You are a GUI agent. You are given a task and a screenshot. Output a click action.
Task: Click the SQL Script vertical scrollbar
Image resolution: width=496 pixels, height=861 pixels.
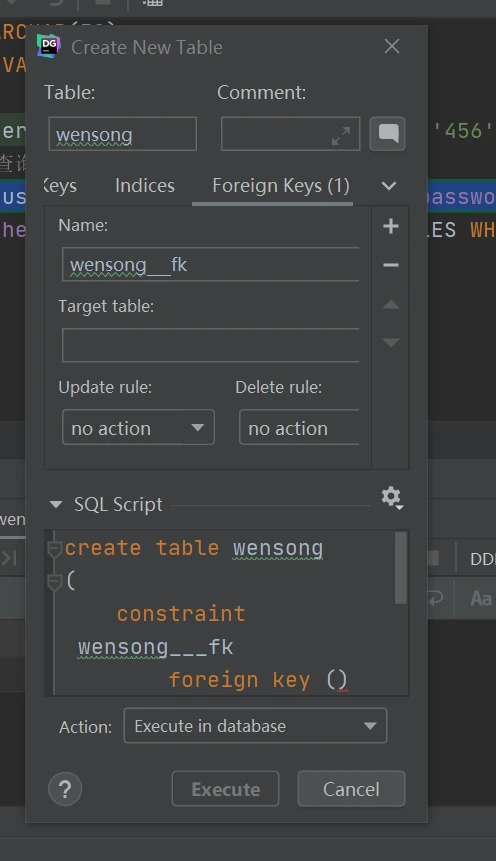(x=401, y=568)
